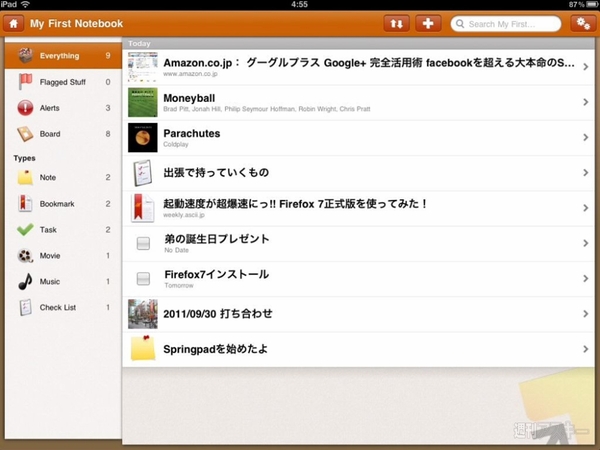
Task: Click the Everything count 9
Action: 108,56
